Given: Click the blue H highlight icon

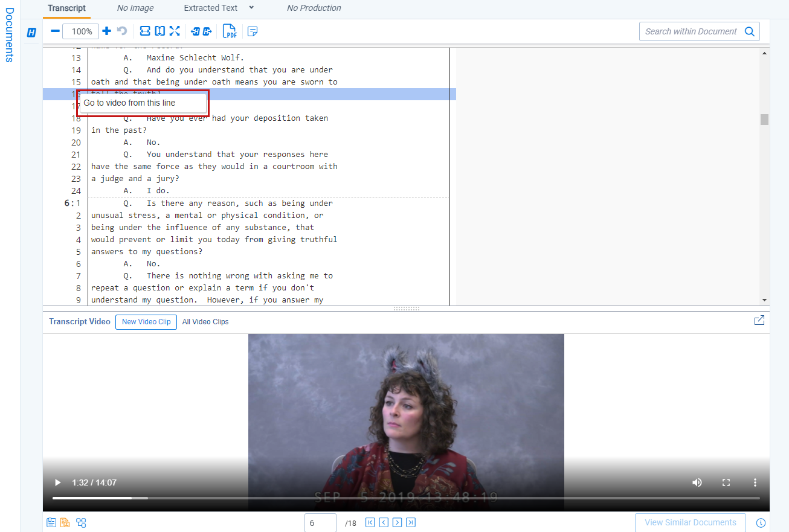Looking at the screenshot, I should [x=31, y=33].
